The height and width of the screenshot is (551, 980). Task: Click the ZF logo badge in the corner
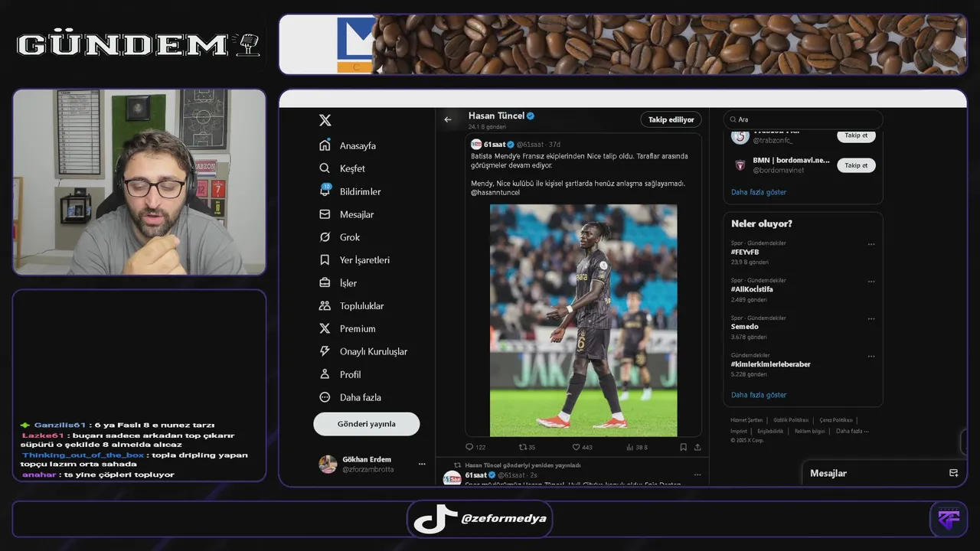[x=949, y=520]
